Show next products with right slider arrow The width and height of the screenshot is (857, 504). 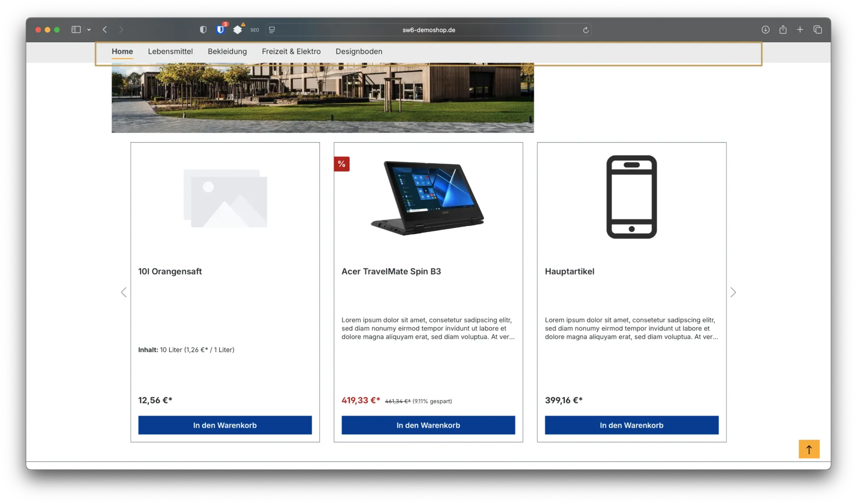tap(733, 292)
